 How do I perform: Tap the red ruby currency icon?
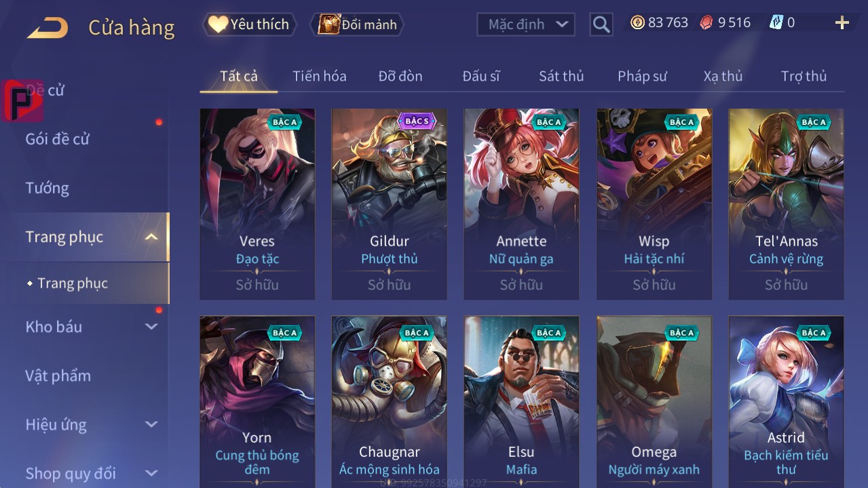pyautogui.click(x=706, y=22)
